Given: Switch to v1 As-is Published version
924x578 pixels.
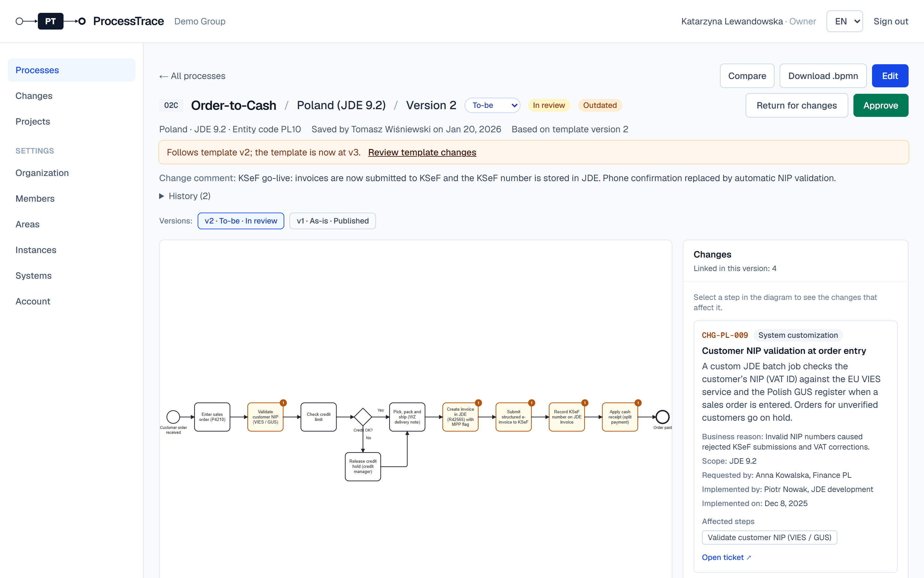Looking at the screenshot, I should [x=333, y=221].
